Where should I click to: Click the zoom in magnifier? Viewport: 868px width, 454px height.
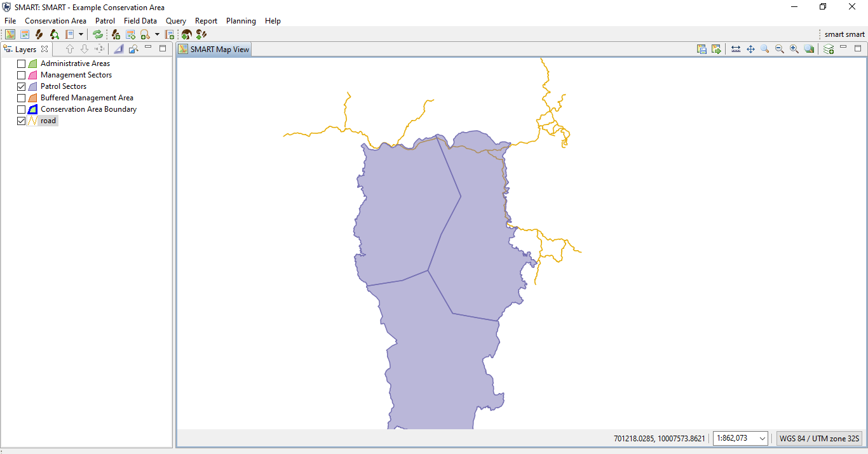794,49
